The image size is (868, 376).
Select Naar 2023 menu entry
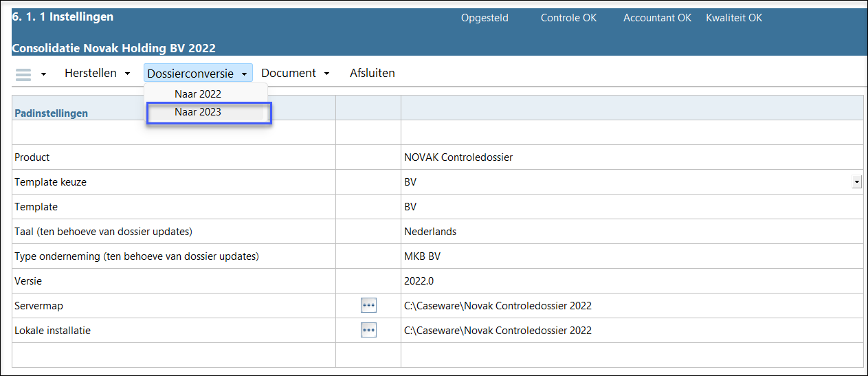point(198,112)
